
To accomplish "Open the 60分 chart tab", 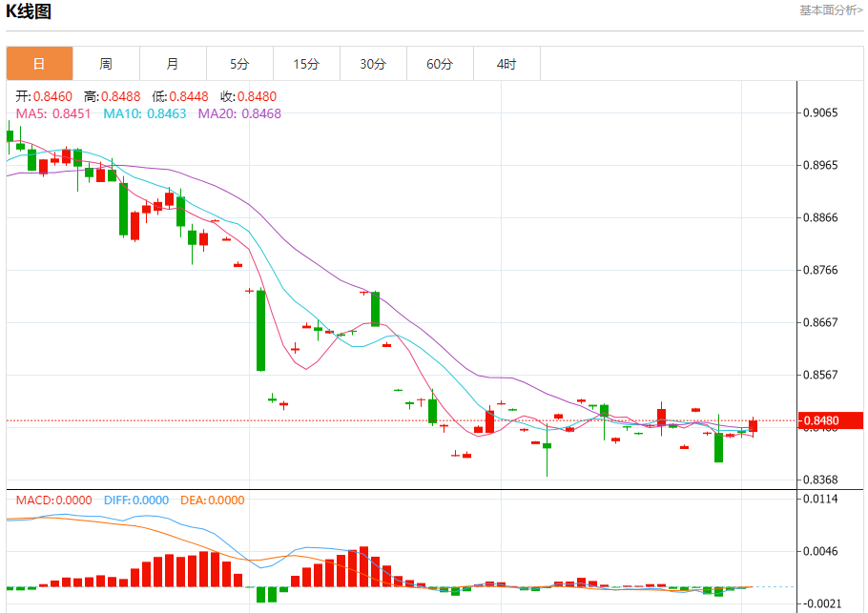I will (x=440, y=64).
